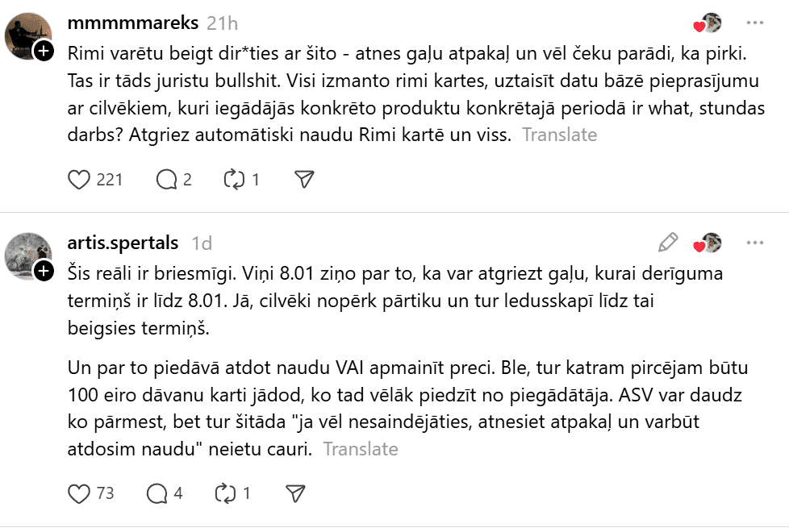789x532 pixels.
Task: Click the 21h timestamp
Action: [222, 23]
